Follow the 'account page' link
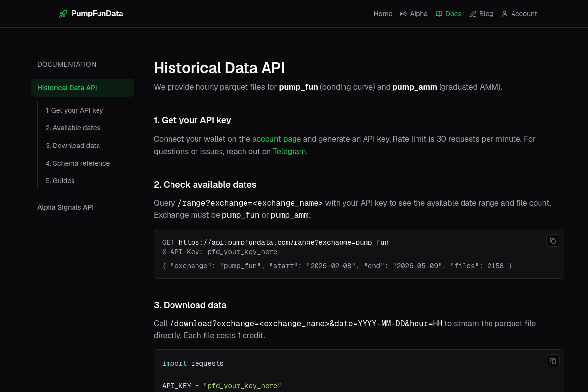Screen dimensions: 588x392 [277, 139]
